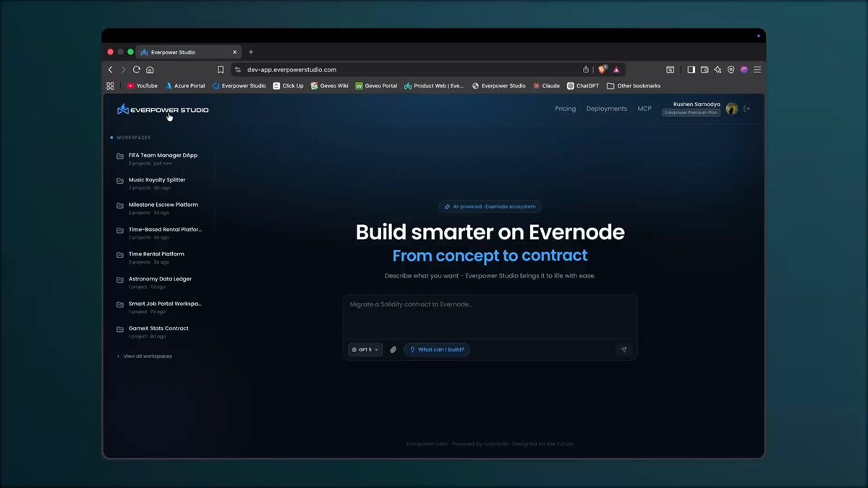This screenshot has width=868, height=488.
Task: Click the WORKSPACES section header
Action: [133, 137]
